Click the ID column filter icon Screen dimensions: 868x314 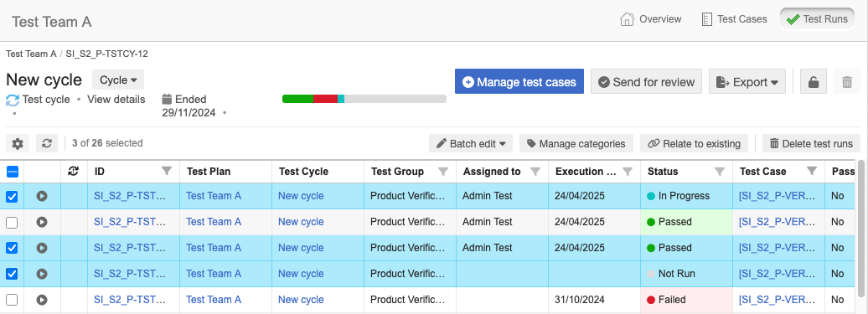click(x=167, y=172)
